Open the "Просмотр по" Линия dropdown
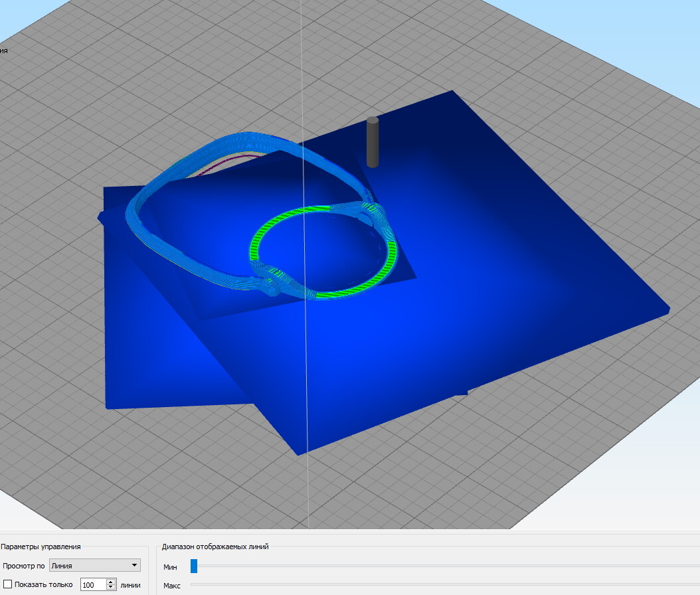This screenshot has width=700, height=595. coord(95,566)
